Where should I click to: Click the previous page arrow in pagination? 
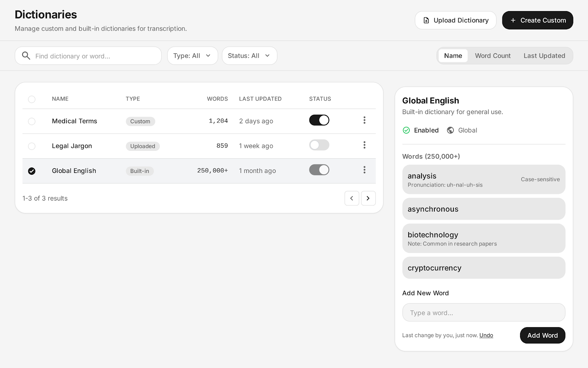coord(352,198)
